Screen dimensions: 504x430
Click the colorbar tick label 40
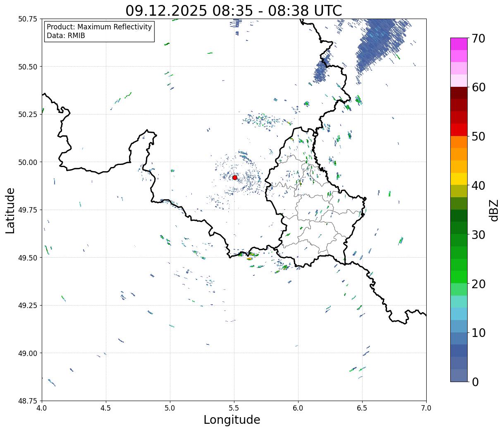[478, 186]
